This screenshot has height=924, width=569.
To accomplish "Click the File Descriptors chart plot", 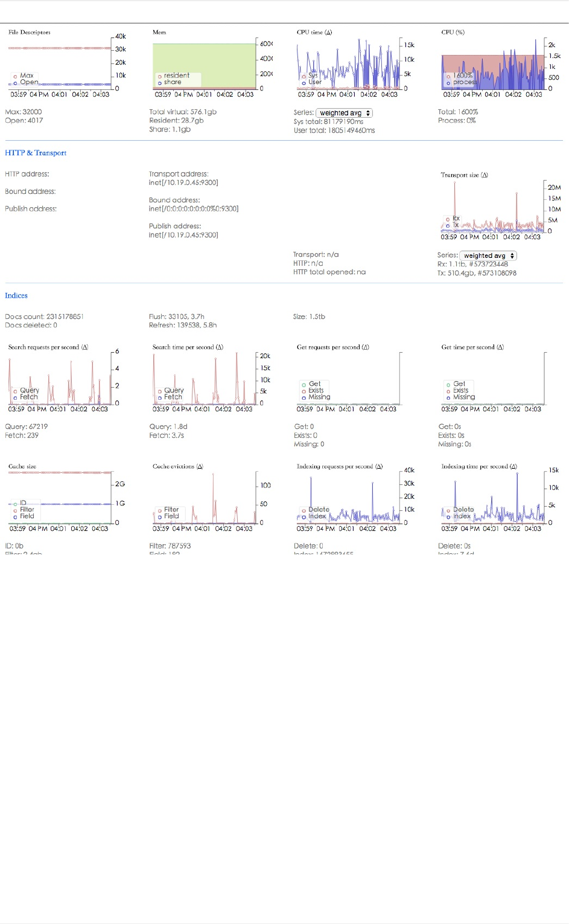I will click(x=60, y=62).
